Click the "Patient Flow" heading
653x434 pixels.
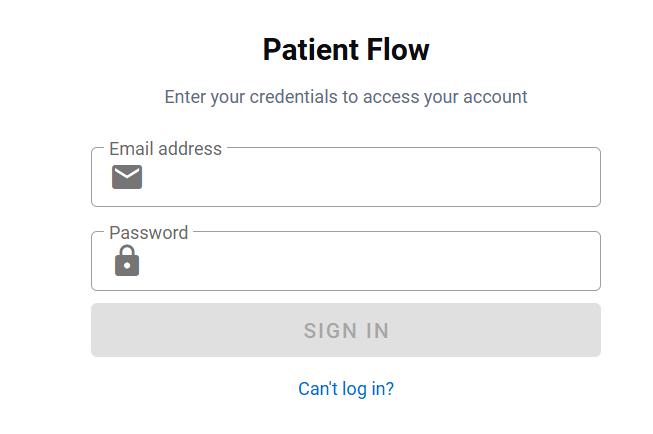346,50
